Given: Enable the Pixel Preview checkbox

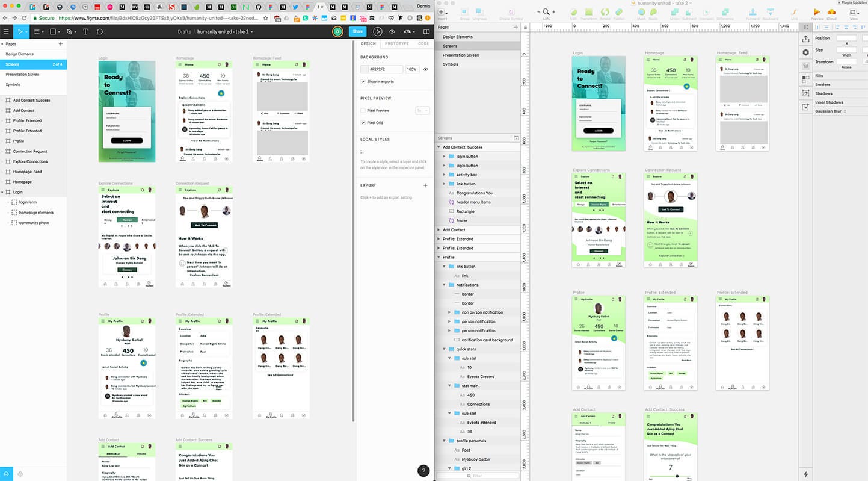Looking at the screenshot, I should click(363, 110).
